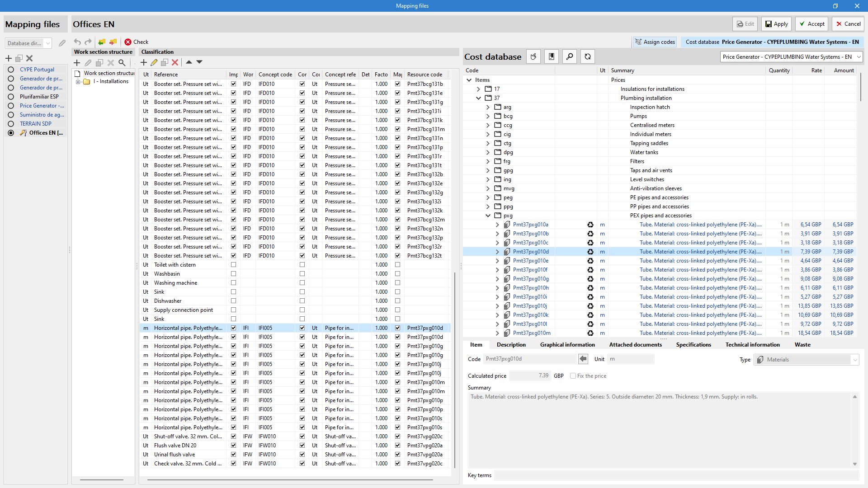
Task: Select the yellow pencil icon in the Classification toolbar
Action: point(154,62)
